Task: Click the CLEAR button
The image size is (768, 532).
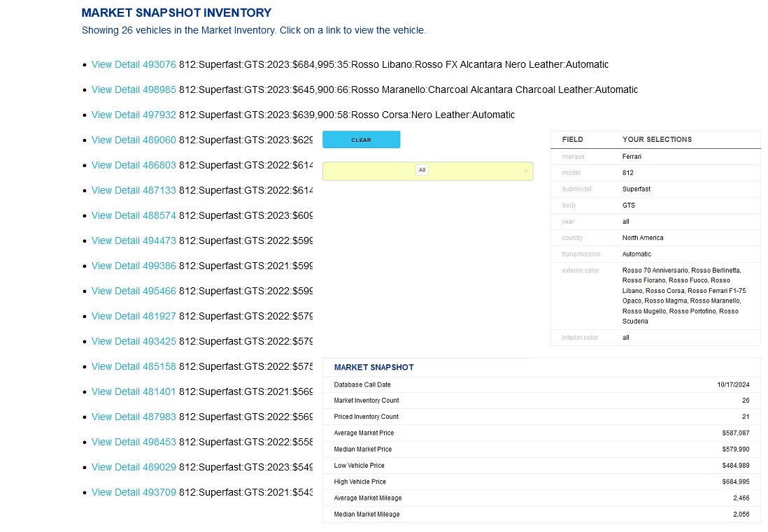Action: [x=361, y=140]
